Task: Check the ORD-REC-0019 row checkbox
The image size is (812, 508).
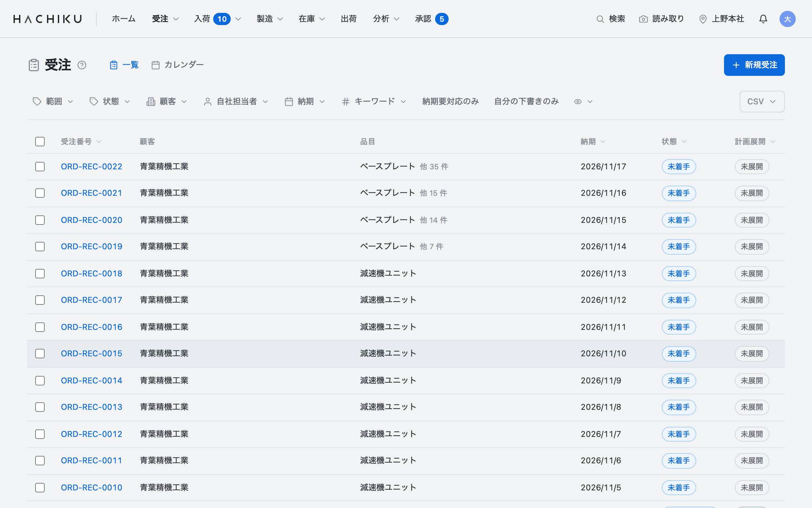Action: (x=40, y=247)
